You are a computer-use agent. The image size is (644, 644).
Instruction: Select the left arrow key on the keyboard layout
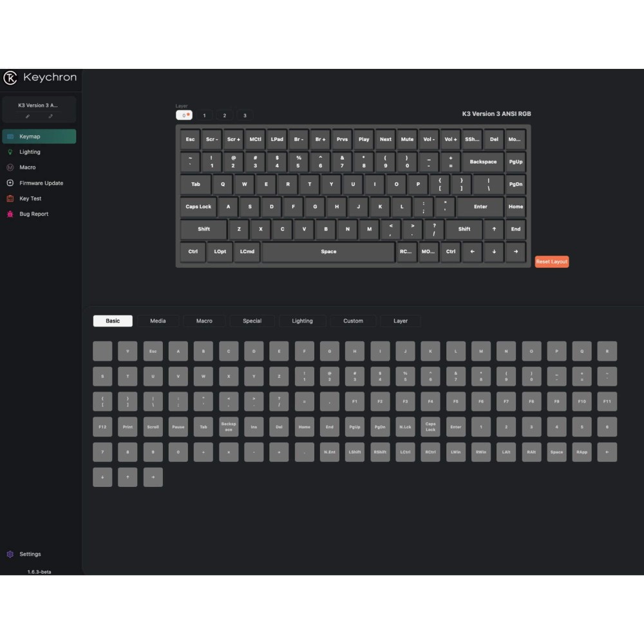472,251
